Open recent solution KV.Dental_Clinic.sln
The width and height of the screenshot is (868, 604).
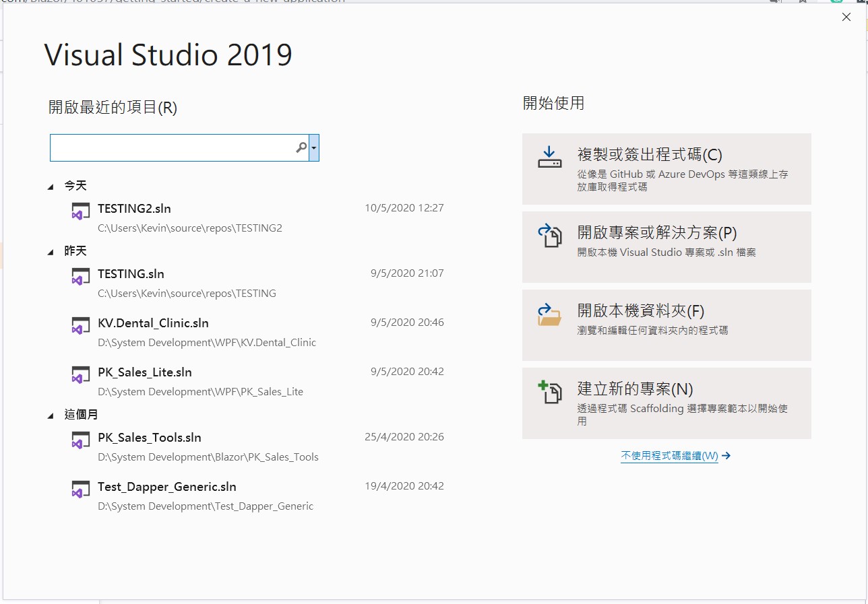(153, 323)
